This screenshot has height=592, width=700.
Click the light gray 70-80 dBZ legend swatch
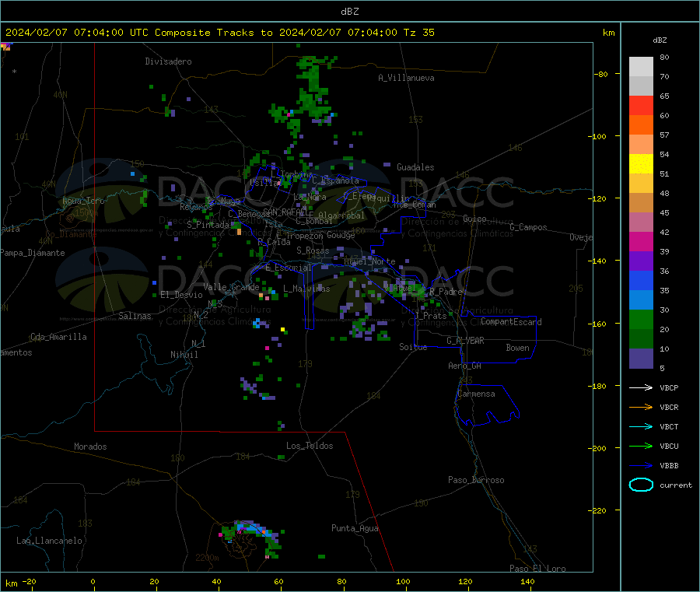tap(641, 67)
